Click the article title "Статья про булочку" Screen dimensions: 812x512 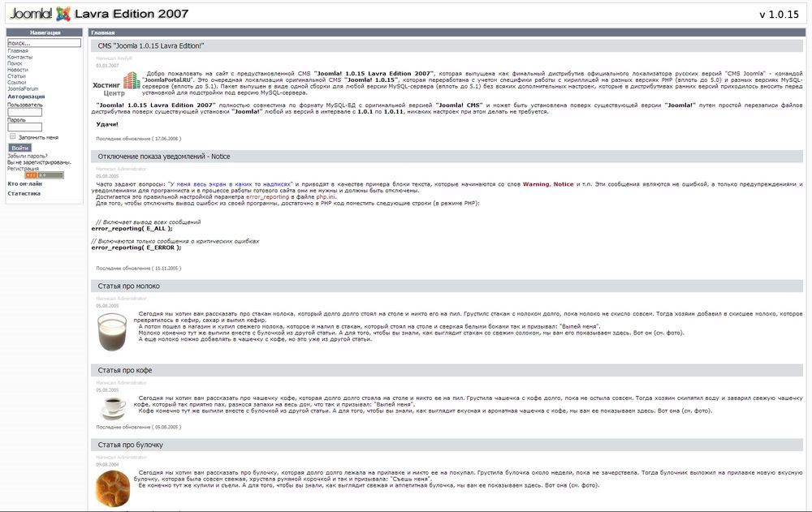click(130, 445)
